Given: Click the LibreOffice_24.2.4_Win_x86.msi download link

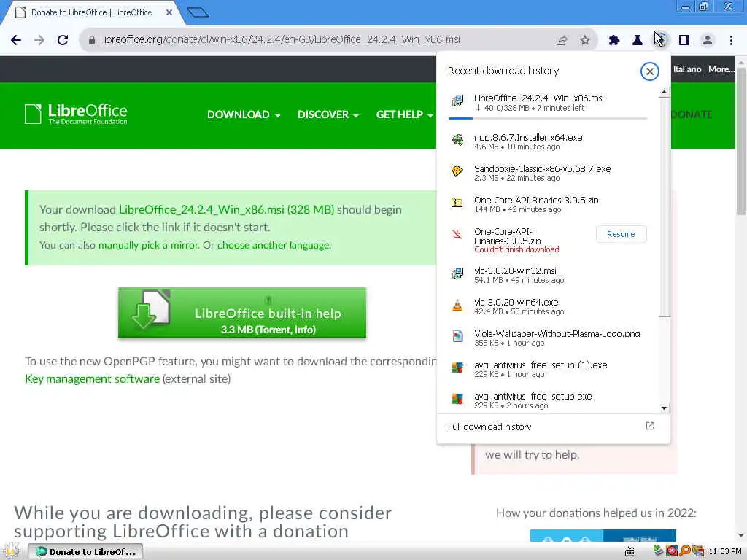Looking at the screenshot, I should 226,210.
